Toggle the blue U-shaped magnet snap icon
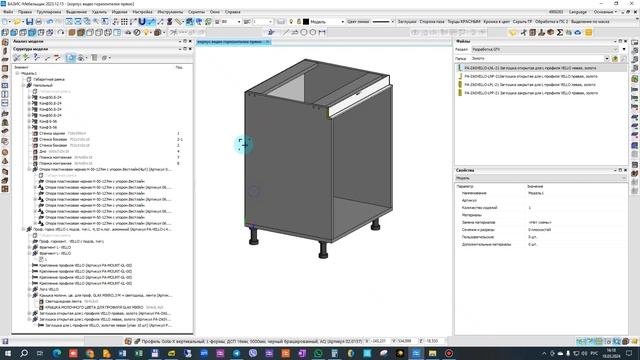The height and width of the screenshot is (360, 640). click(142, 22)
